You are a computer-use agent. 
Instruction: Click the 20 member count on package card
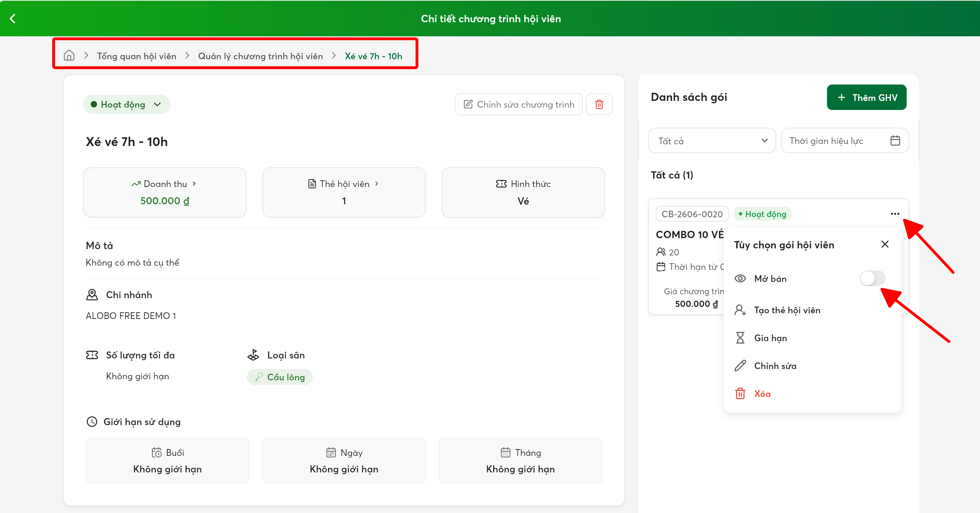tap(674, 252)
